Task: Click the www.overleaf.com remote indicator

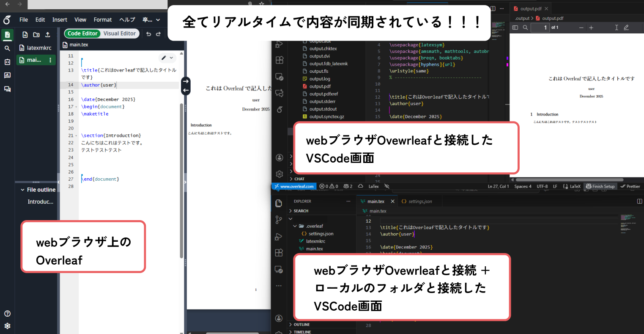Action: (295, 186)
